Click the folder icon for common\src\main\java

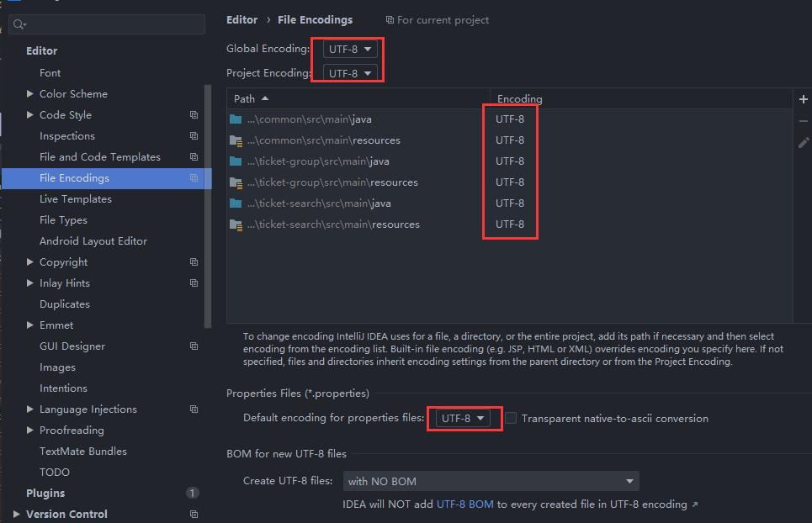234,119
